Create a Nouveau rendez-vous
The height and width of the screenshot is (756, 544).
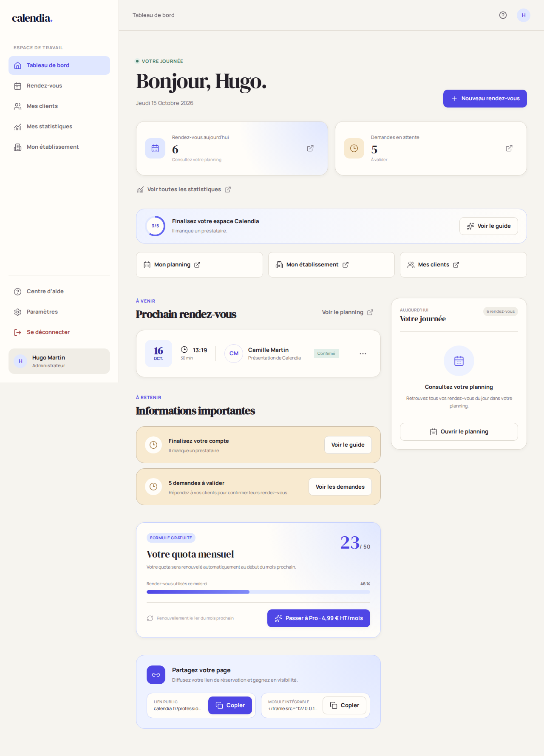[485, 99]
